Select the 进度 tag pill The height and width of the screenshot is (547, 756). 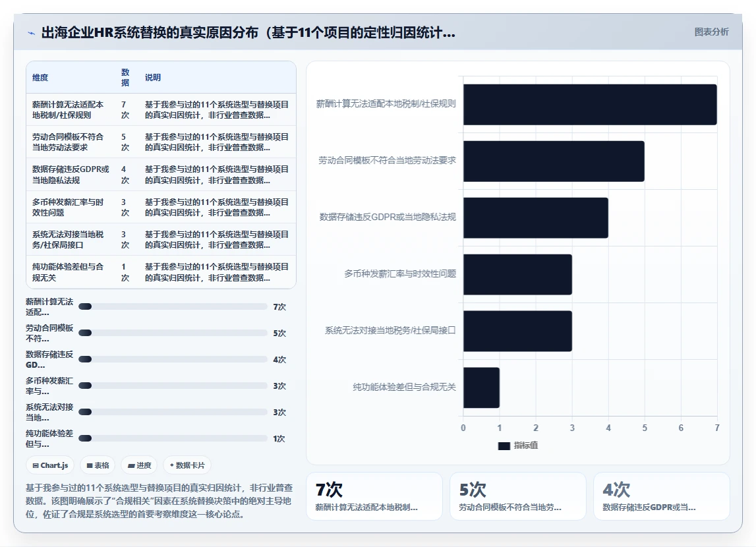point(139,465)
